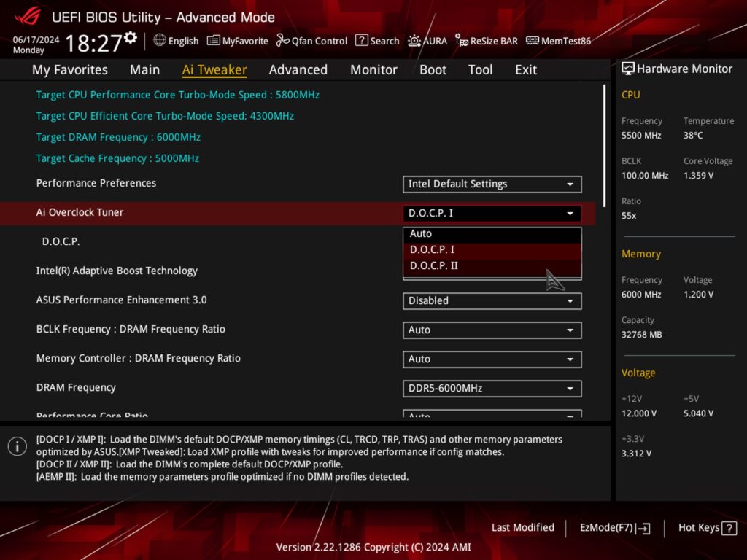Screen dimensions: 747x560
Task: Collapse Ai Overclock Tuner dropdown
Action: [492, 214]
